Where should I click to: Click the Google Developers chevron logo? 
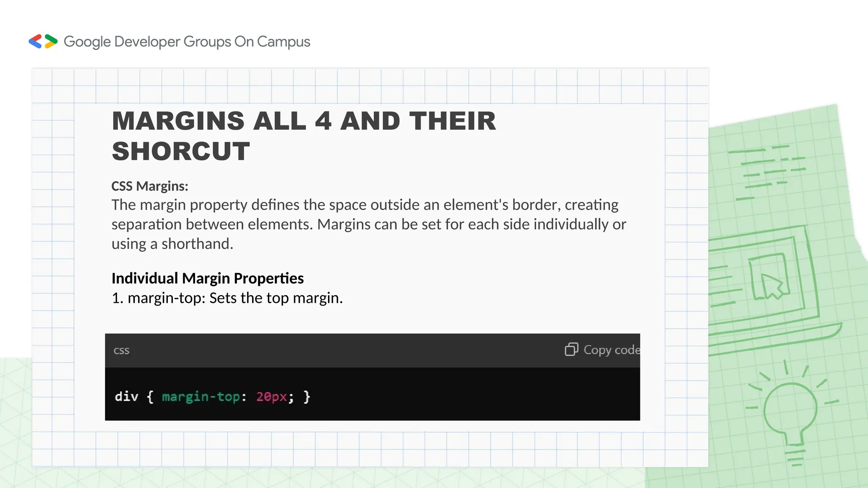(x=43, y=42)
